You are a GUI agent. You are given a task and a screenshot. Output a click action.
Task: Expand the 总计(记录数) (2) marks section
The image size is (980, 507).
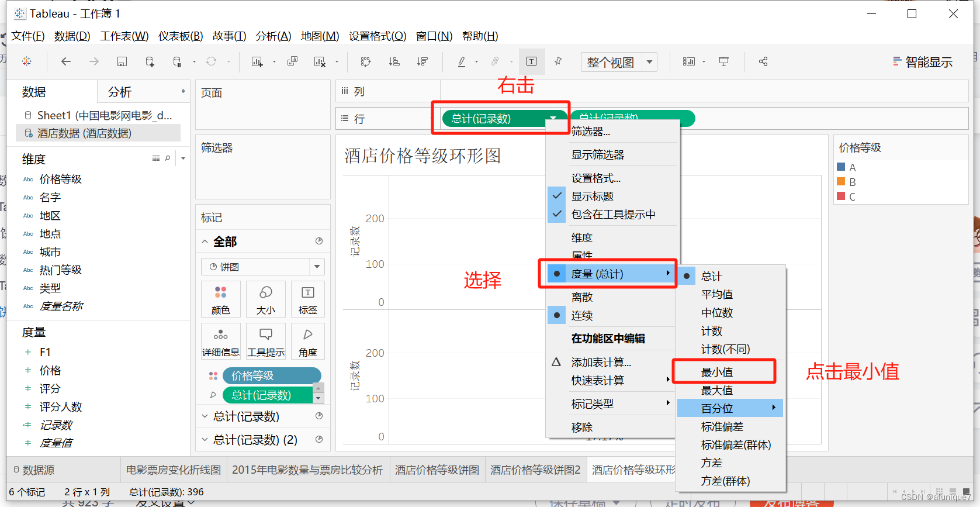click(x=205, y=439)
